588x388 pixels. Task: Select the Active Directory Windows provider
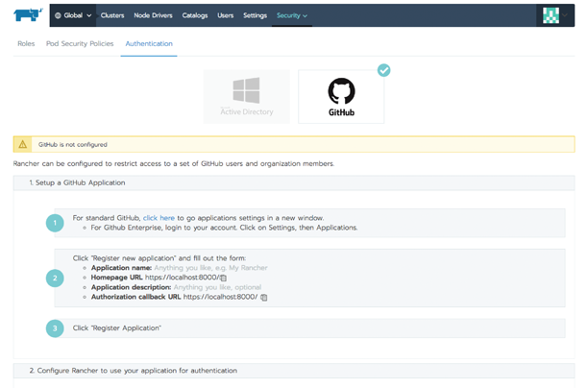click(x=246, y=97)
